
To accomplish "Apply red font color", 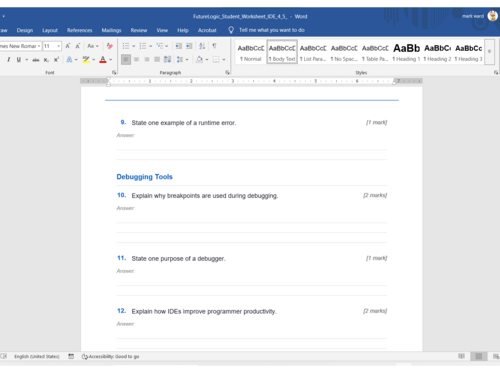I will click(103, 60).
